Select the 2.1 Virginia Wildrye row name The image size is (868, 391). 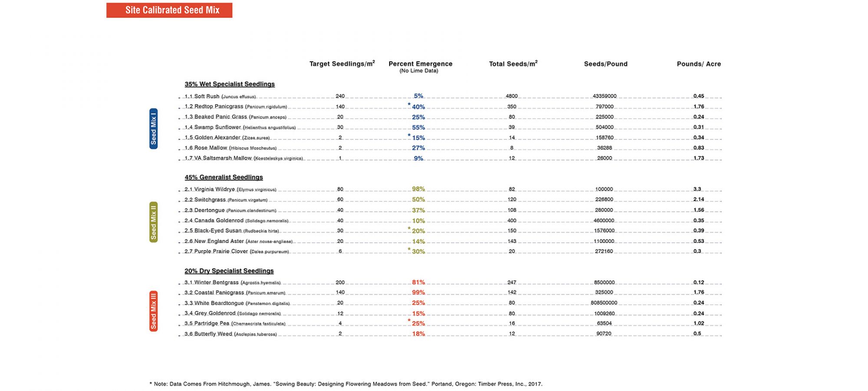pyautogui.click(x=230, y=189)
